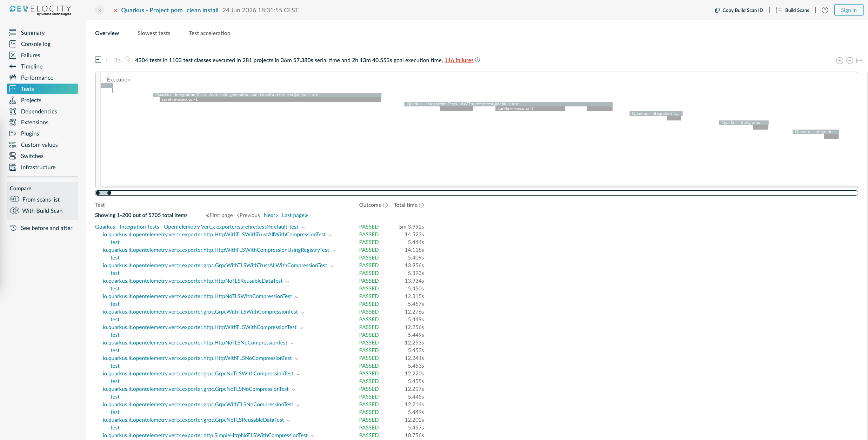Click the Plugins puzzle icon

point(13,133)
